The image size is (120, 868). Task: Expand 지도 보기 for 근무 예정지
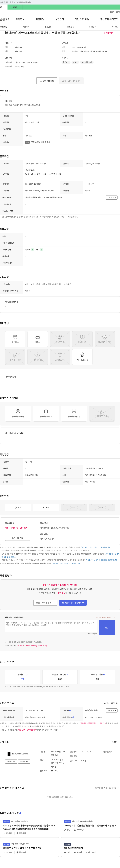(112, 197)
